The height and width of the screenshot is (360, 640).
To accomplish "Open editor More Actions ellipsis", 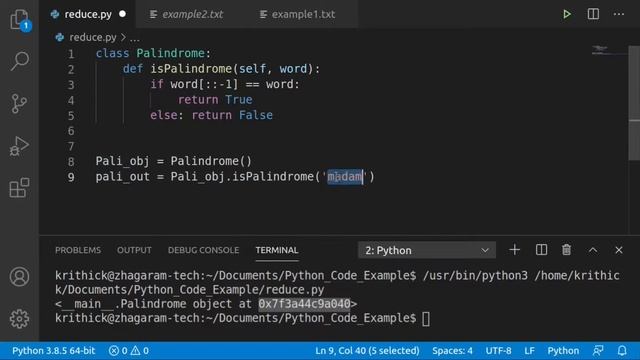I will coord(619,14).
